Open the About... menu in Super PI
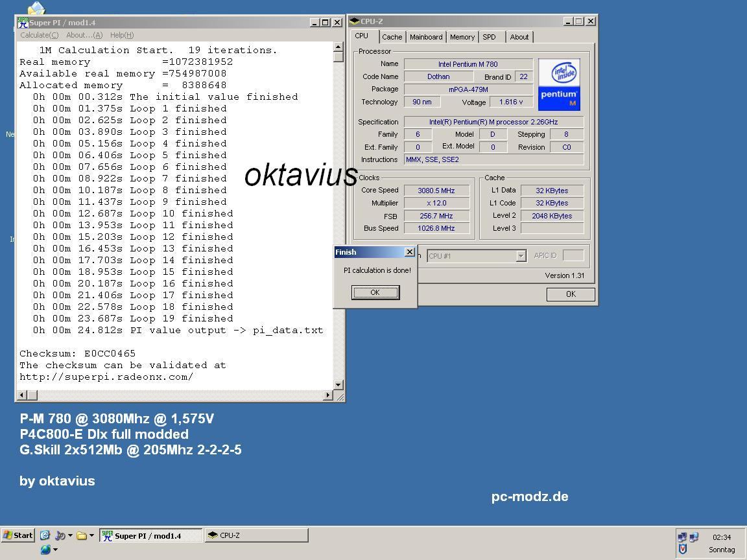The width and height of the screenshot is (747, 560). [x=84, y=35]
